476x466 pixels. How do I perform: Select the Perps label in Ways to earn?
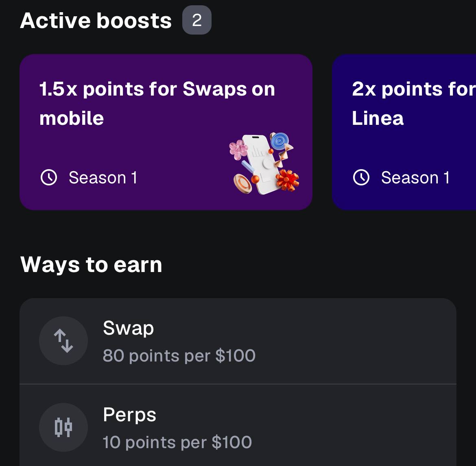pos(129,415)
